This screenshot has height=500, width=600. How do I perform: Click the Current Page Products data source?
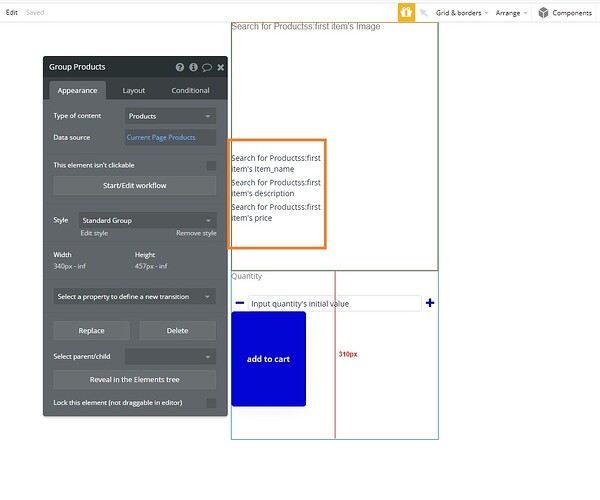[x=170, y=137]
